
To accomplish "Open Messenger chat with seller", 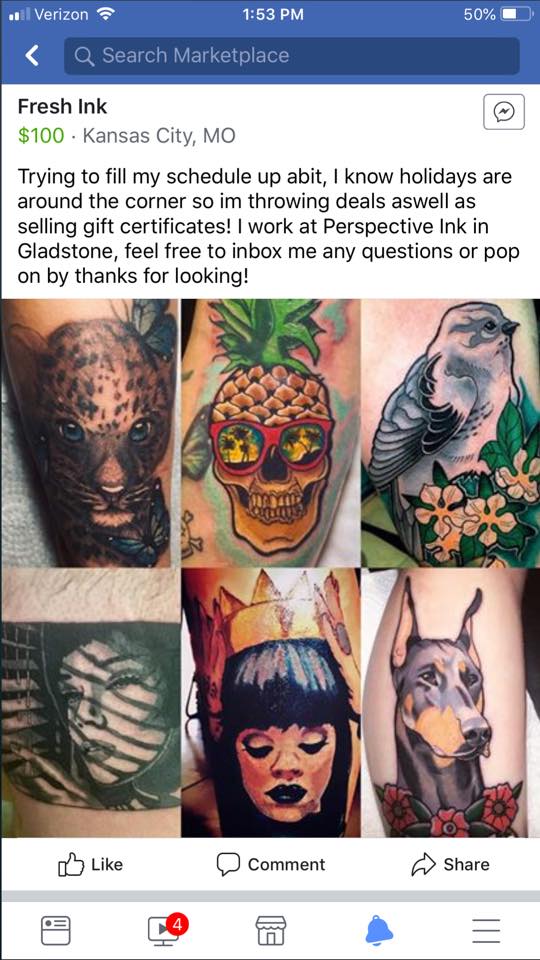I will coord(503,111).
